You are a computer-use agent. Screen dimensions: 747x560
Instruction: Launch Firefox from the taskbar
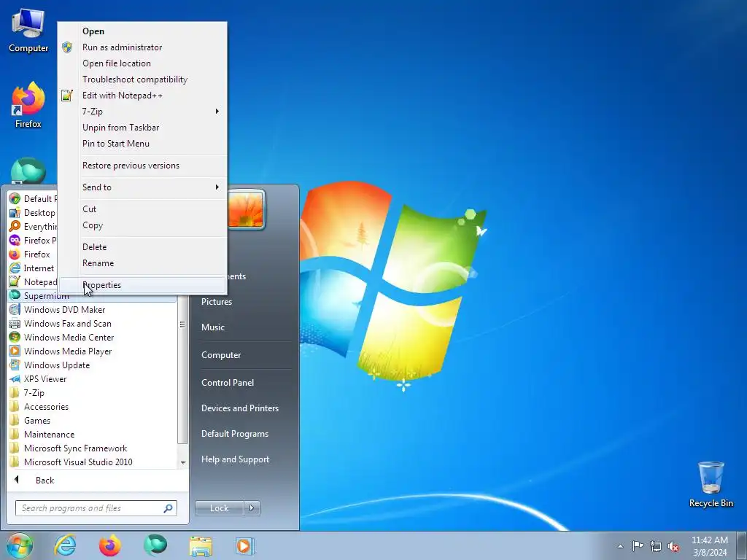[x=110, y=545]
